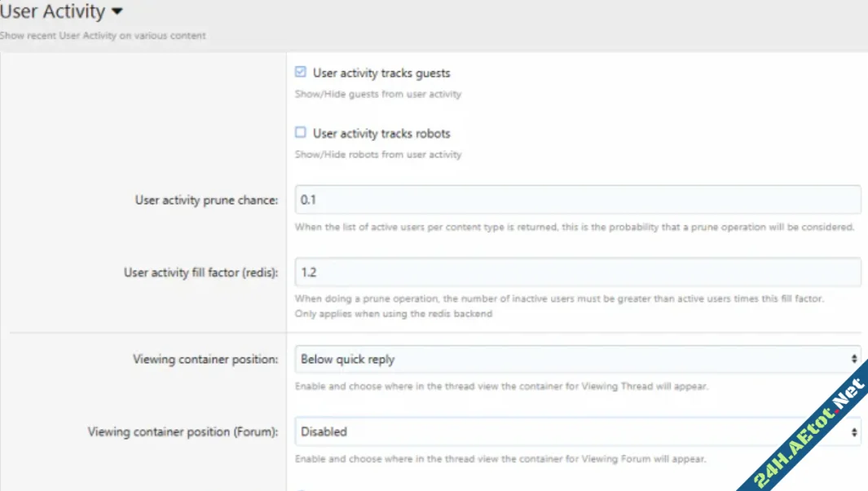Click the 'User activity prune chance:' label
This screenshot has height=491, width=868.
pyautogui.click(x=206, y=201)
